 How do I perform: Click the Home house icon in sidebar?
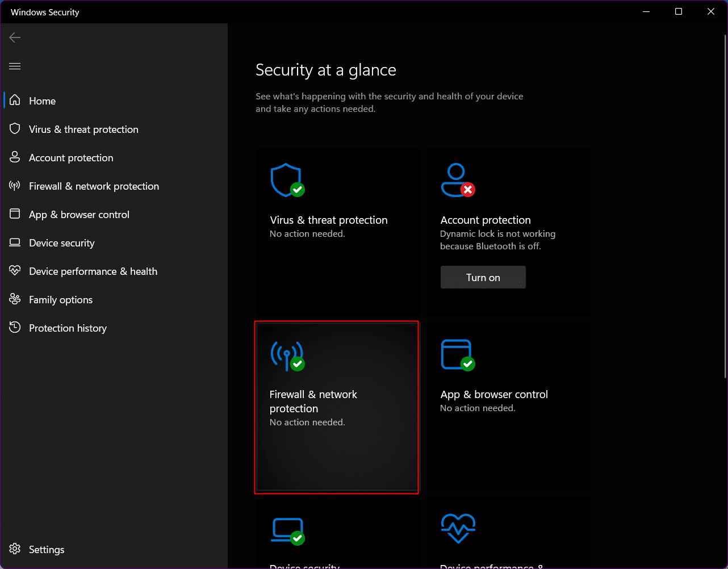(15, 101)
